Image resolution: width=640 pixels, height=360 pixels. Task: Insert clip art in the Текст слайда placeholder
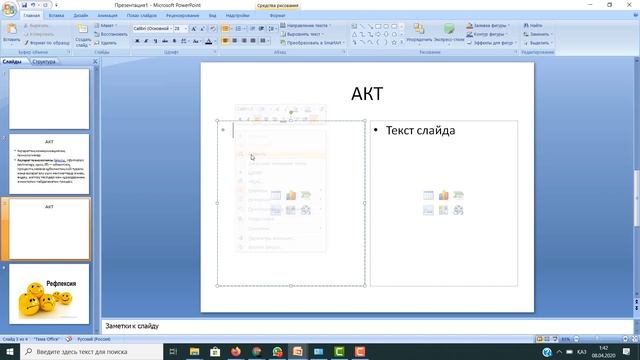pos(443,210)
